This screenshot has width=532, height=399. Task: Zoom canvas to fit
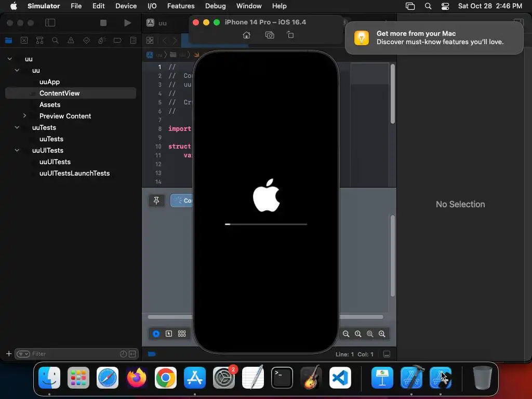click(x=370, y=334)
